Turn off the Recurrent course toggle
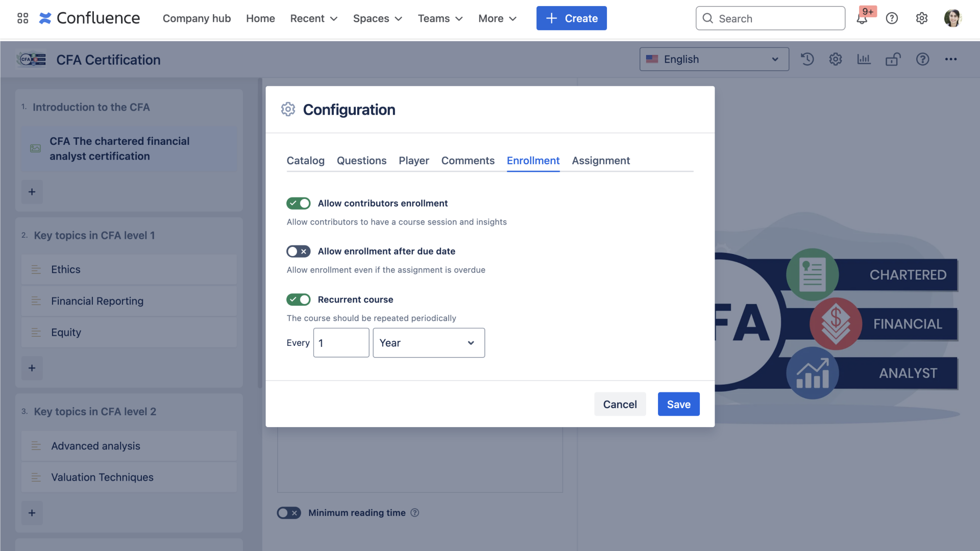The image size is (980, 551). tap(299, 299)
